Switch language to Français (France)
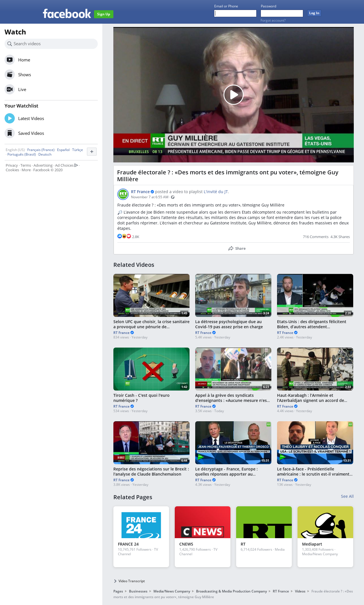Image resolution: width=364 pixels, height=605 pixels. 41,150
